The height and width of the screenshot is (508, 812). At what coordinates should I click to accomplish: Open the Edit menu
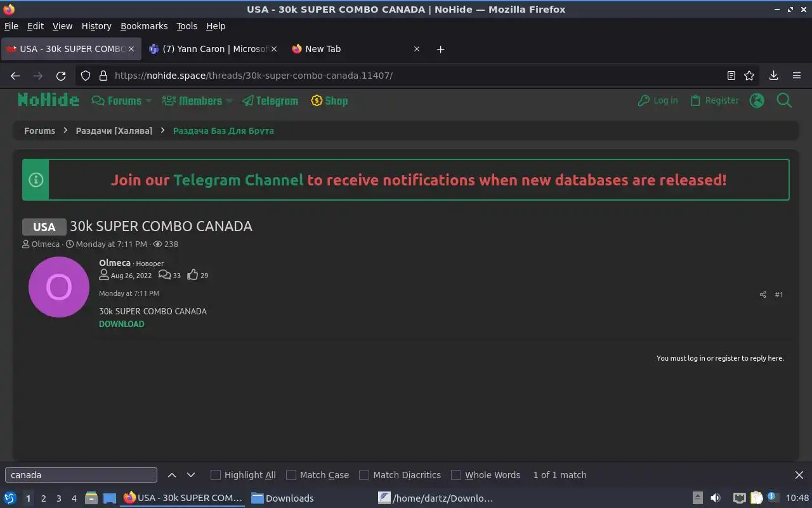tap(36, 26)
